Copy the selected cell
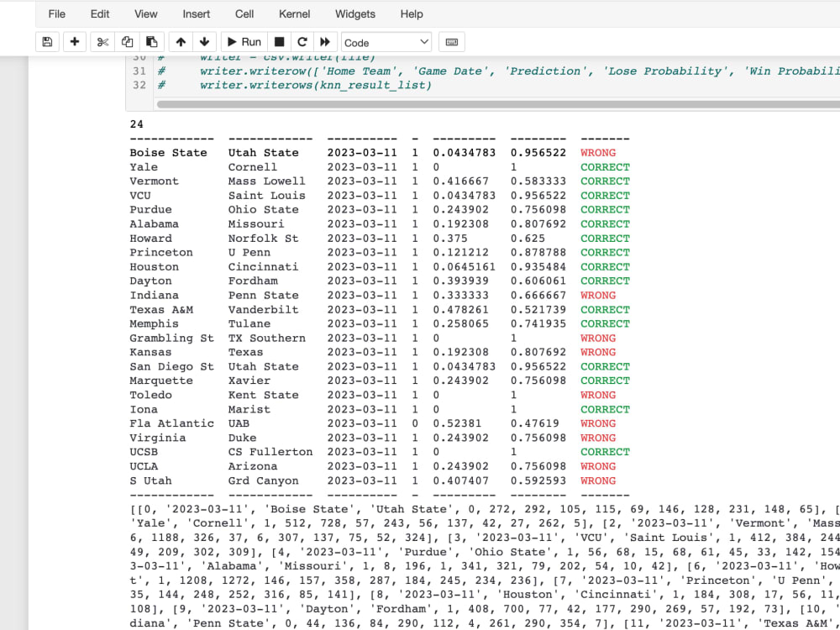Screen dimensions: 840x630 tap(126, 41)
